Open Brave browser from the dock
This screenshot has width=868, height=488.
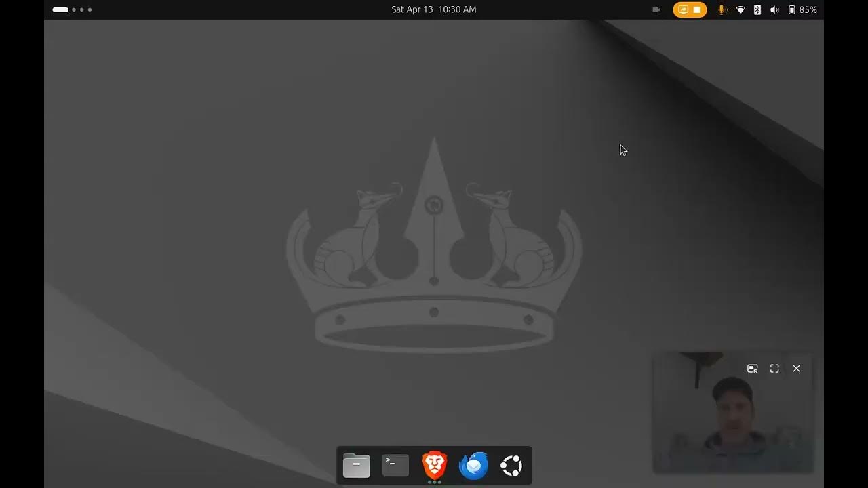coord(435,465)
